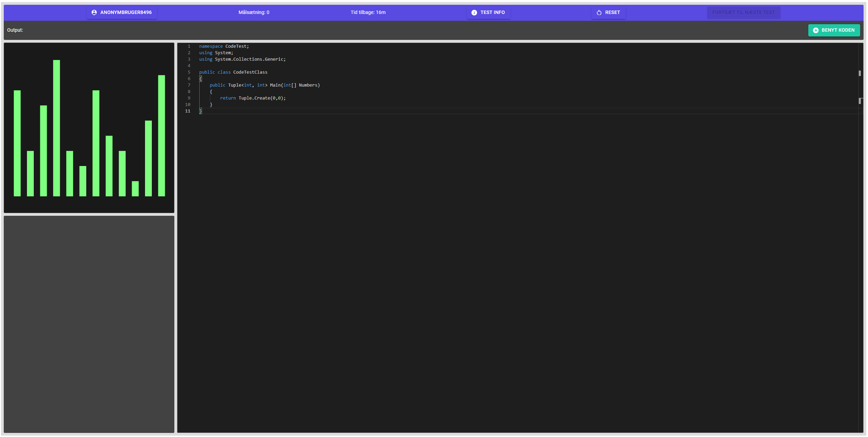Click line number 5 in gutter
868x437 pixels.
tap(189, 72)
